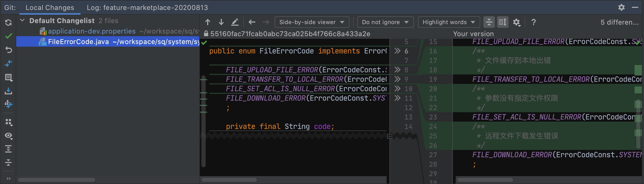The image size is (644, 184).
Task: Click the Default Changelist label
Action: click(62, 21)
